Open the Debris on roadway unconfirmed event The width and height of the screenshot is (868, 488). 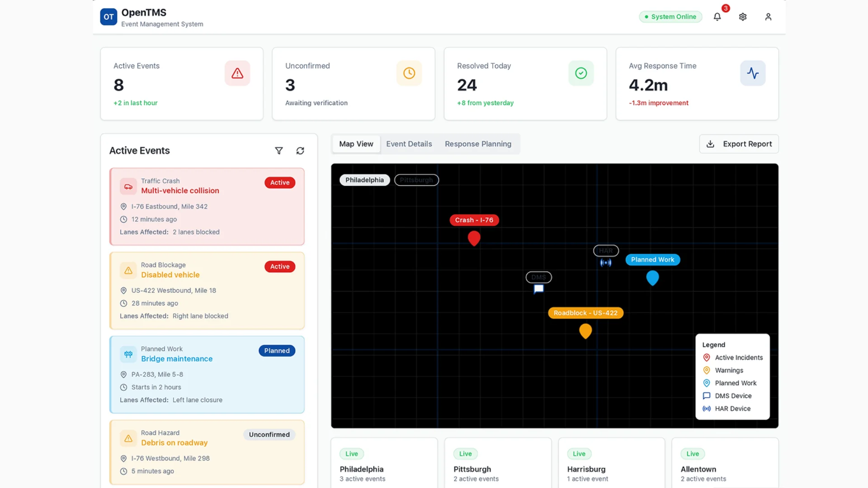[x=207, y=452]
